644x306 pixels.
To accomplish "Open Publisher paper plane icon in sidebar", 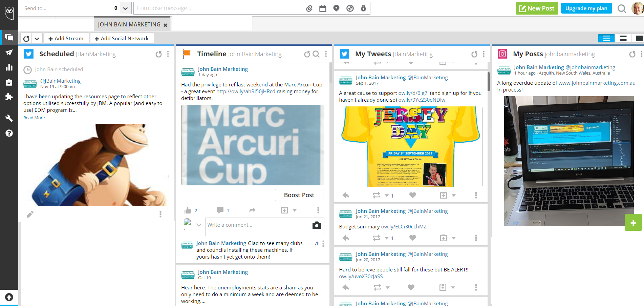I will tap(9, 52).
